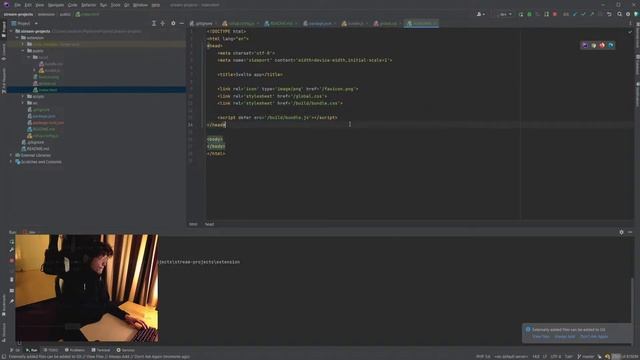Commit changes with the checkmark Git icon

583,14
